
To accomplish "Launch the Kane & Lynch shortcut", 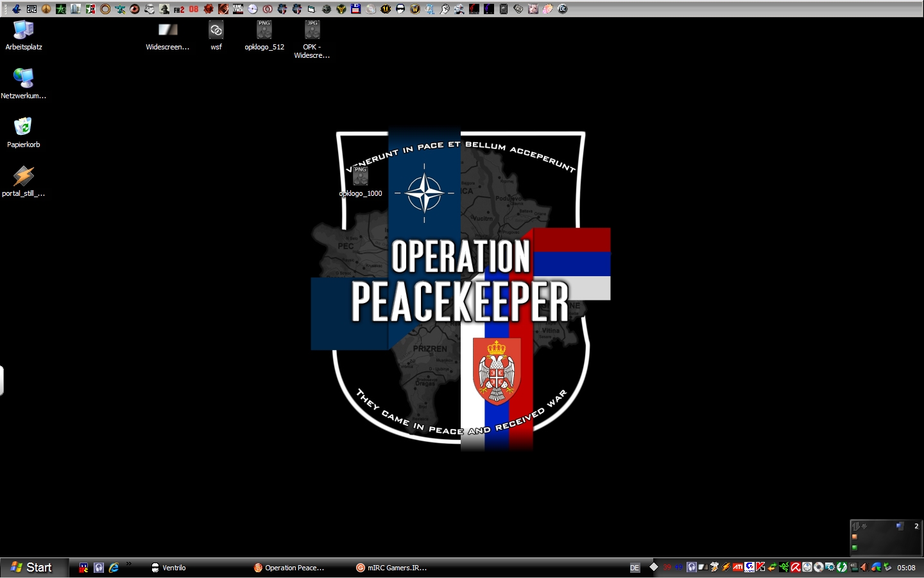I will 237,9.
